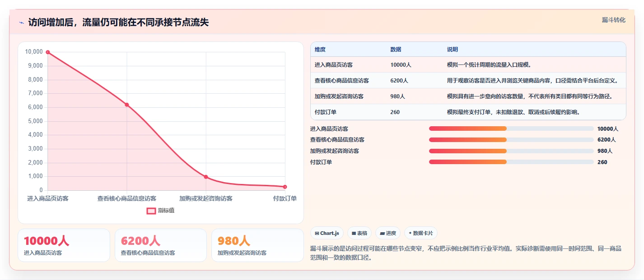The height and width of the screenshot is (280, 644).
Task: Click the chart data point for 付款订单
Action: point(285,187)
